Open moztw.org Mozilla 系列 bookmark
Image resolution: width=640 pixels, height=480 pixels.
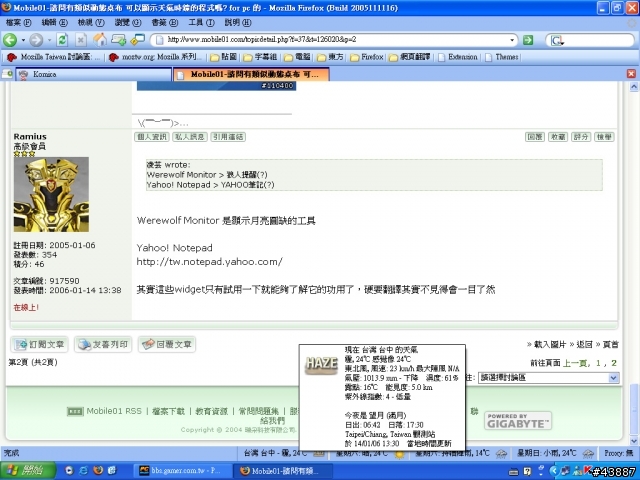[x=155, y=57]
